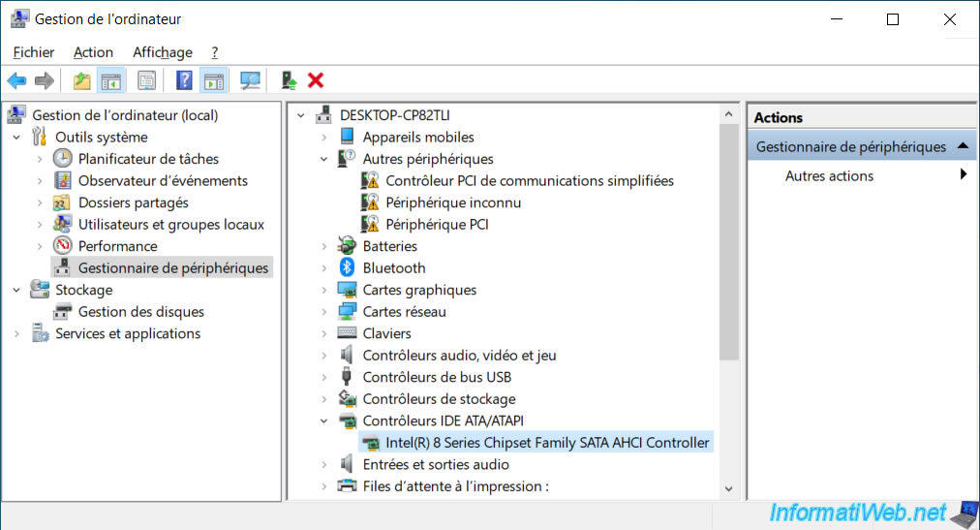Click the Forward arrow toolbar icon
This screenshot has width=980, height=530.
(45, 80)
